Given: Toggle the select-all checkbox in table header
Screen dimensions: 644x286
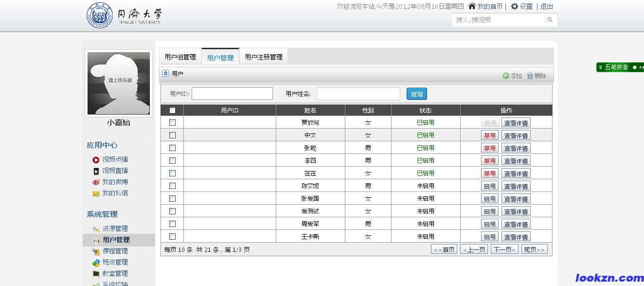Looking at the screenshot, I should (172, 110).
